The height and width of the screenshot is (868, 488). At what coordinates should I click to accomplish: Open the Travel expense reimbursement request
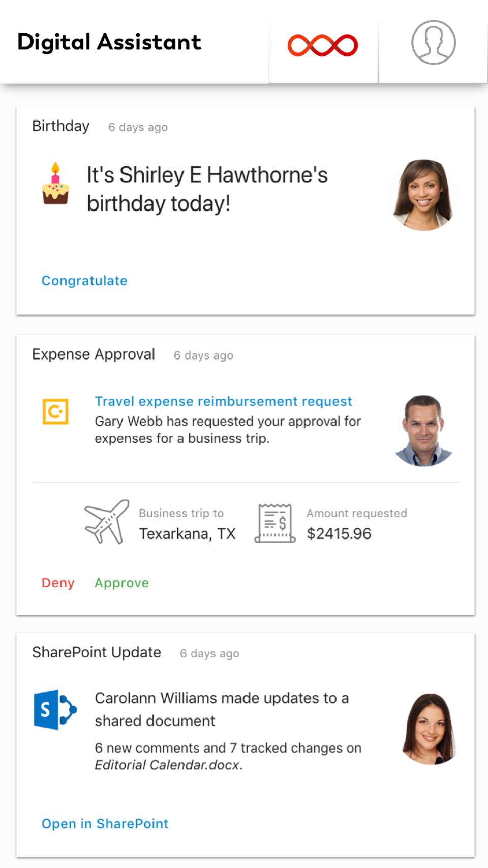(223, 401)
